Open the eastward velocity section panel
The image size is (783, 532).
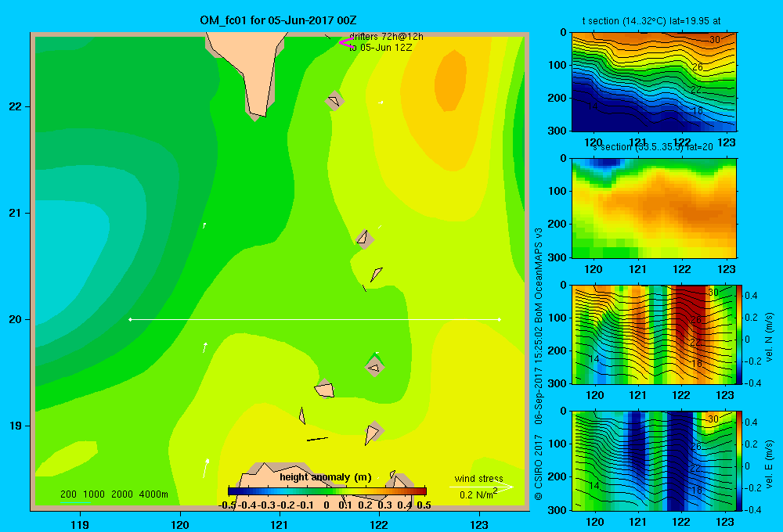click(x=654, y=461)
